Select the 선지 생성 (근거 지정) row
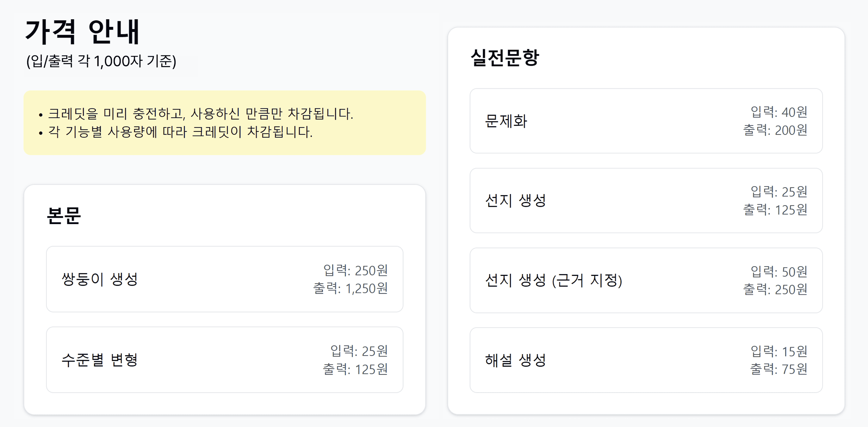 [x=646, y=280]
